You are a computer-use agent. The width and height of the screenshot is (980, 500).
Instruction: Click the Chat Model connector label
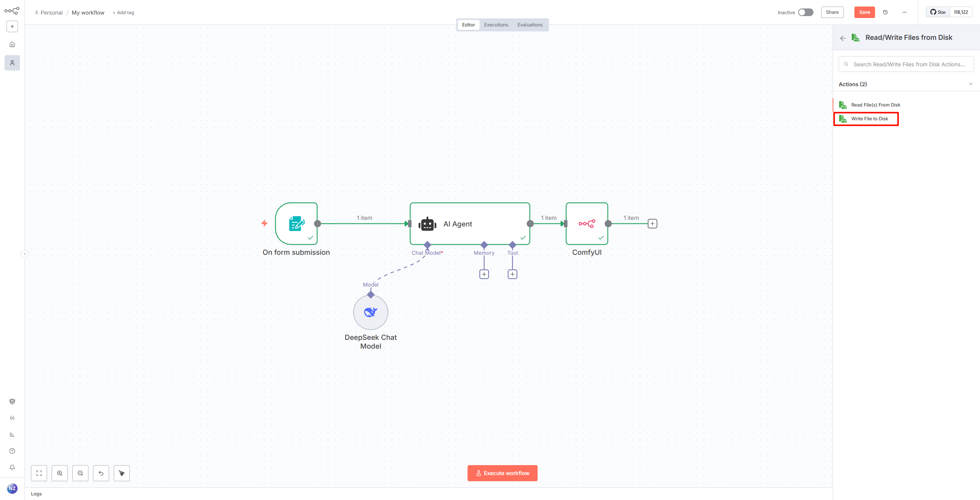(x=427, y=253)
